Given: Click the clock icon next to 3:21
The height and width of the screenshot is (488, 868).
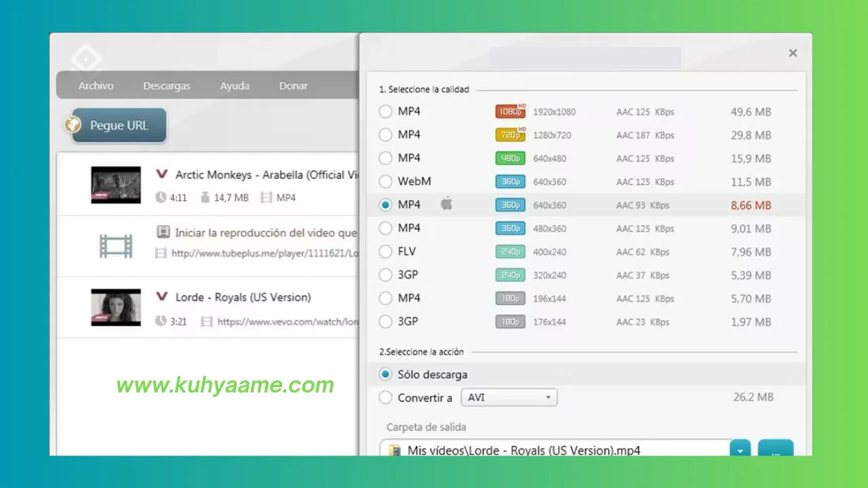Looking at the screenshot, I should pyautogui.click(x=161, y=321).
